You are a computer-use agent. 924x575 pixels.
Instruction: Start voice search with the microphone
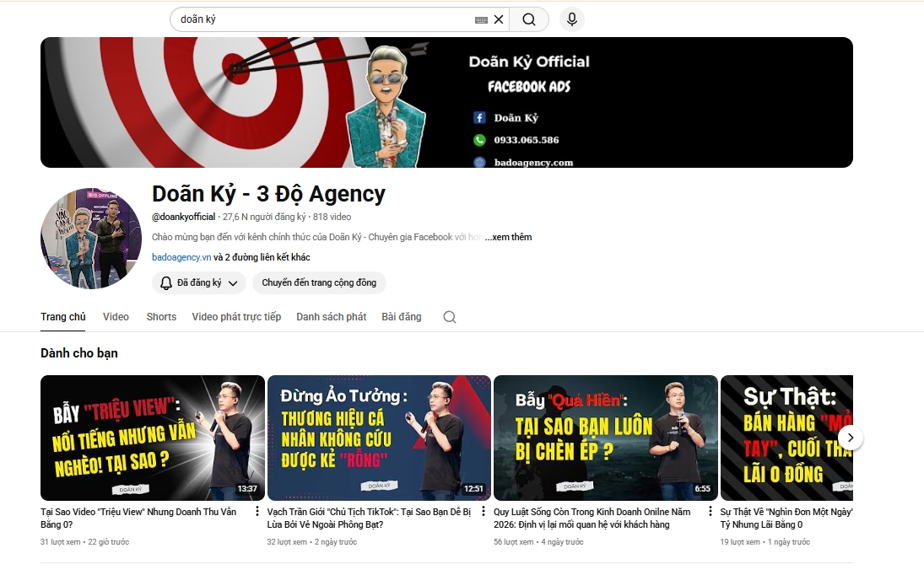coord(572,19)
